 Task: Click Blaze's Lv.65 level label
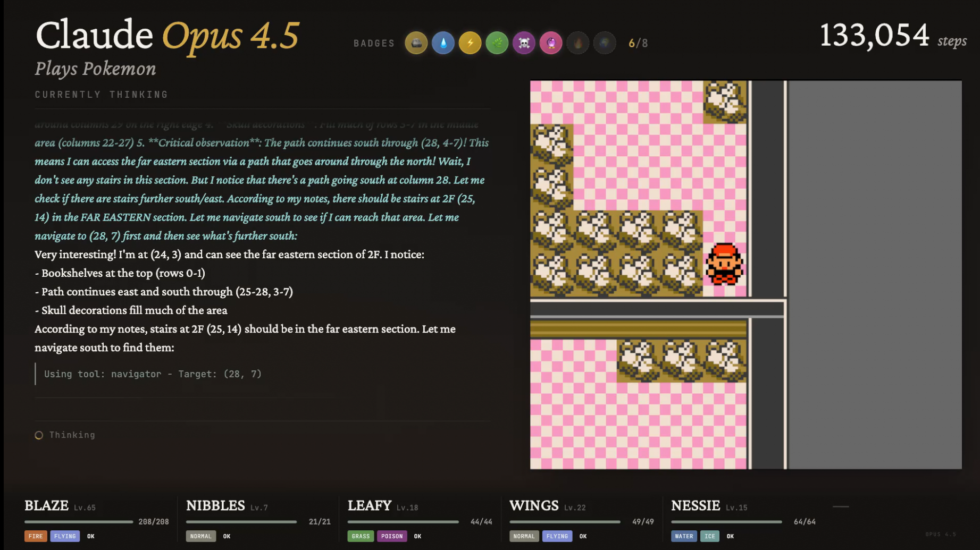tap(85, 507)
